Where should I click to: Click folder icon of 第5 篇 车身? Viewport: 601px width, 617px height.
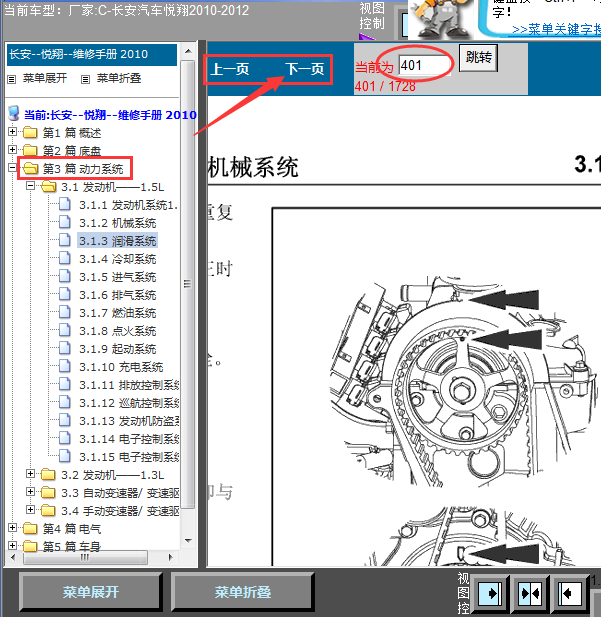tap(30, 546)
